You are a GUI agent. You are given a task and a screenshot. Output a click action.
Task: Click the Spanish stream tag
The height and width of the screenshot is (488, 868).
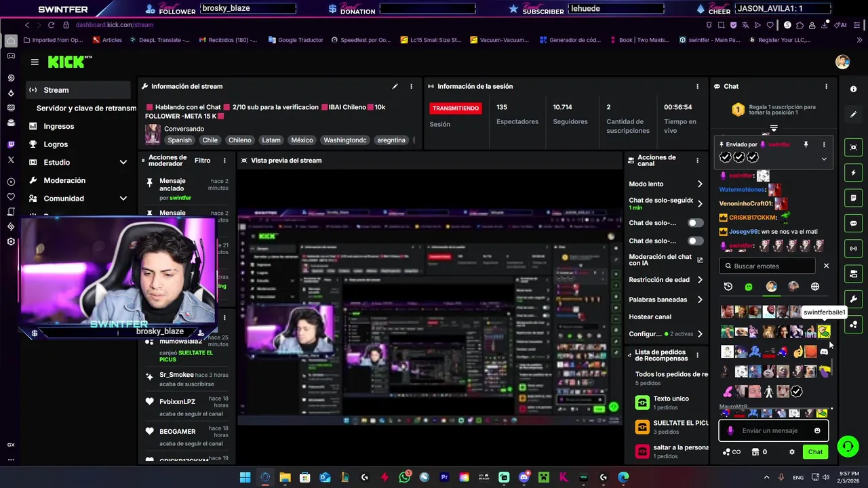(180, 140)
